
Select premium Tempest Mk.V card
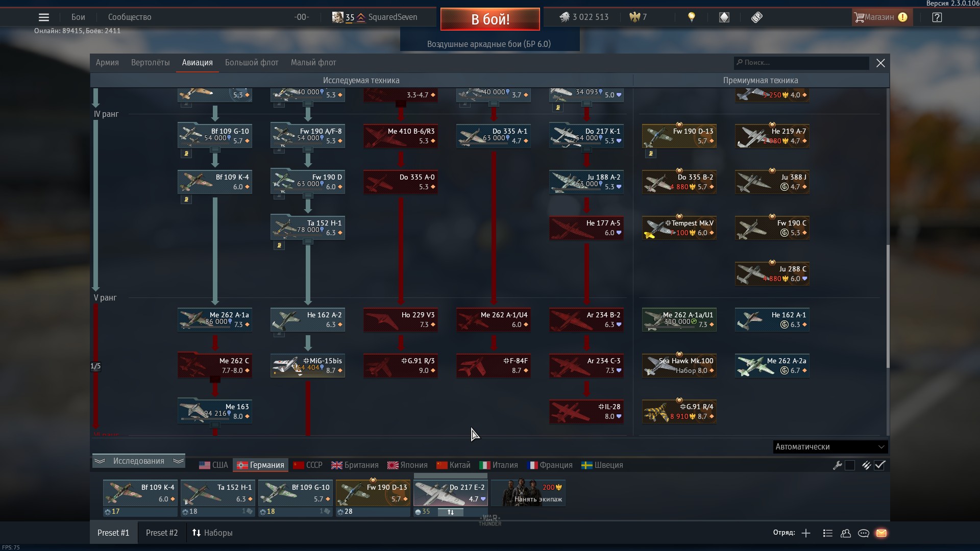[x=679, y=228]
